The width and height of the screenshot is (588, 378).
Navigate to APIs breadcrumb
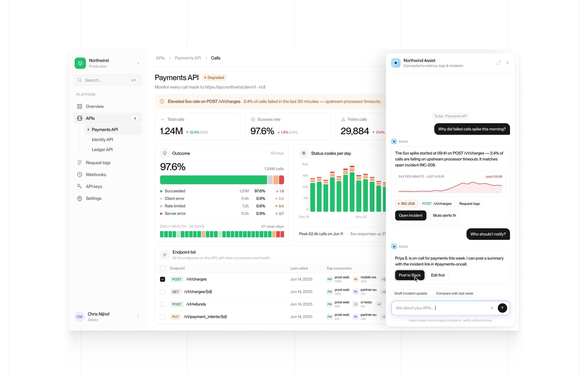coord(160,58)
